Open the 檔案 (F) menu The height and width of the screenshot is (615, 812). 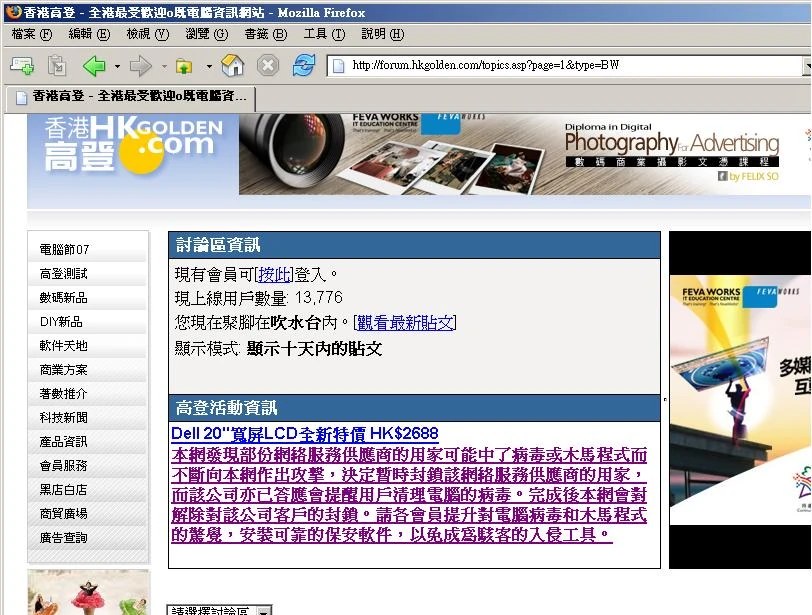tap(32, 34)
